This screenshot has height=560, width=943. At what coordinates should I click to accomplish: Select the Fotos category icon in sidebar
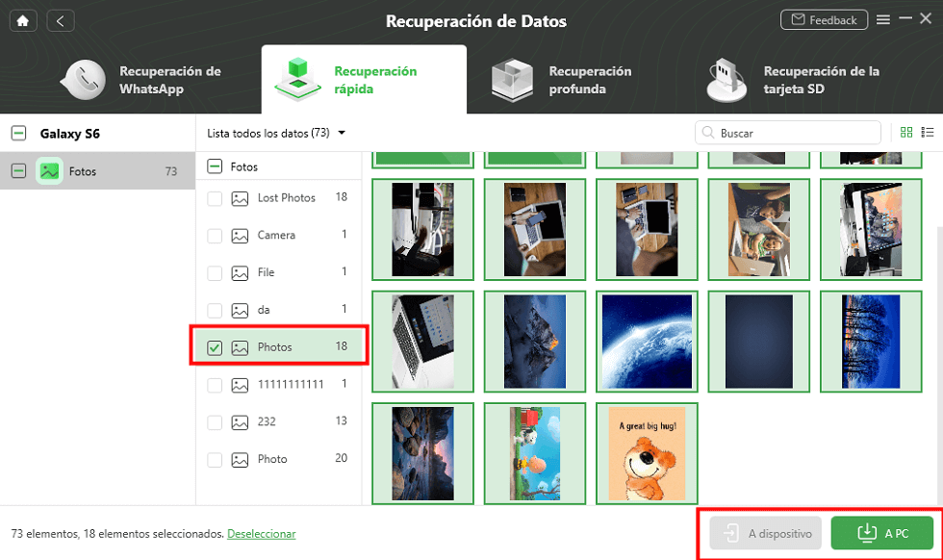[x=49, y=171]
